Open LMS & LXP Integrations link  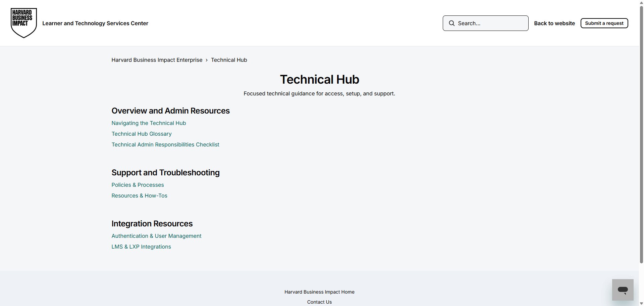coord(141,247)
